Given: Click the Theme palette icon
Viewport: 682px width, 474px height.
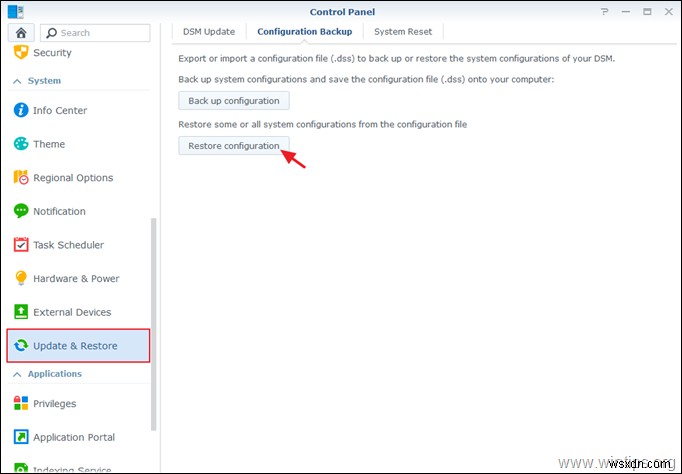Looking at the screenshot, I should 21,144.
